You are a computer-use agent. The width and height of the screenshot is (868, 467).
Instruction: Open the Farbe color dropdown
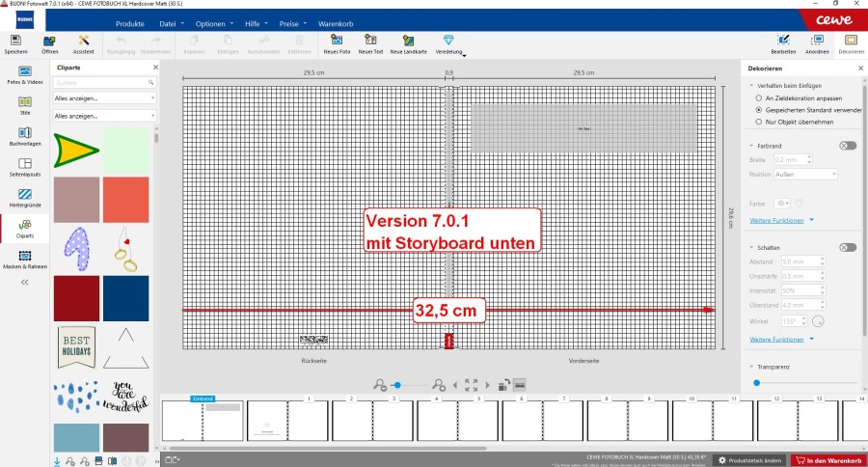[782, 204]
